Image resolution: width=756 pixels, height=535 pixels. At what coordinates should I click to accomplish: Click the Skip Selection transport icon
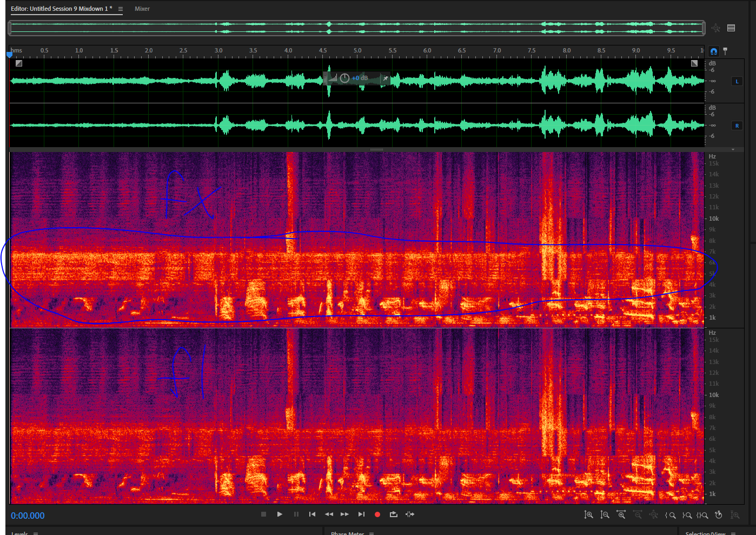tap(410, 514)
